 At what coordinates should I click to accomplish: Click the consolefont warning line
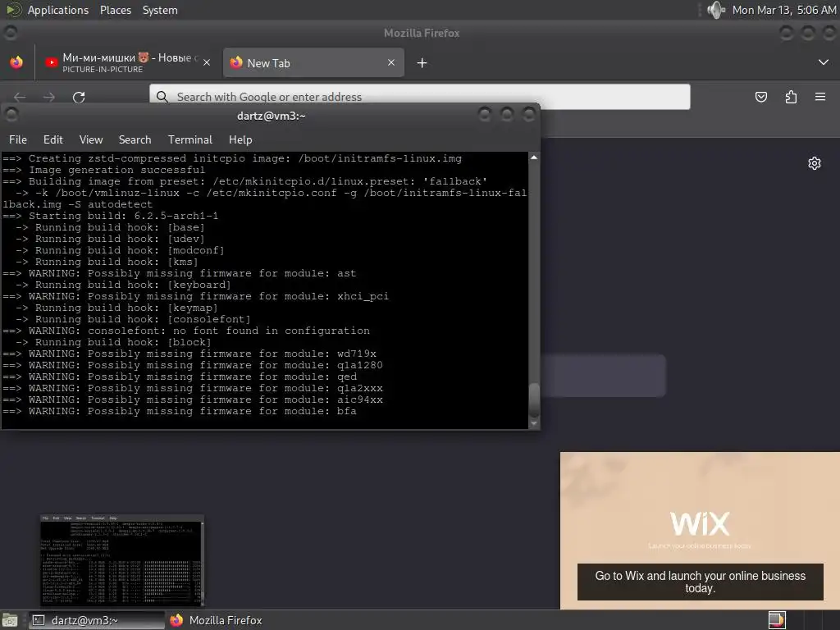[186, 331]
